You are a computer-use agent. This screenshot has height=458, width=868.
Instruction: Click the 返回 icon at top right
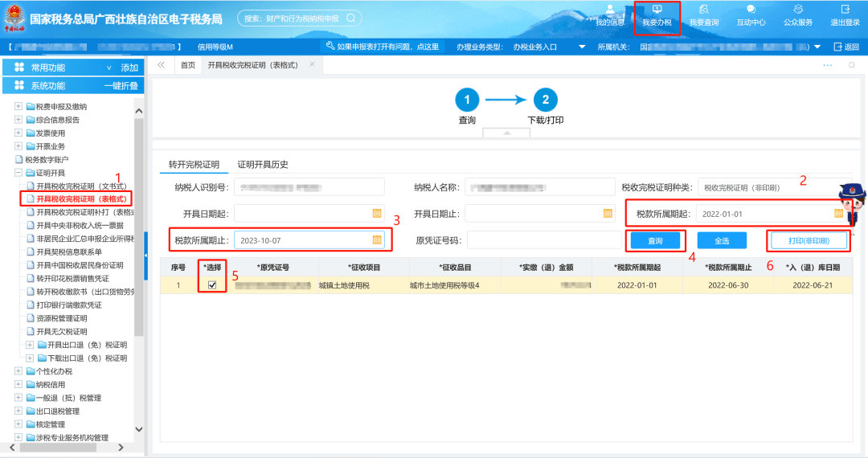(x=846, y=47)
